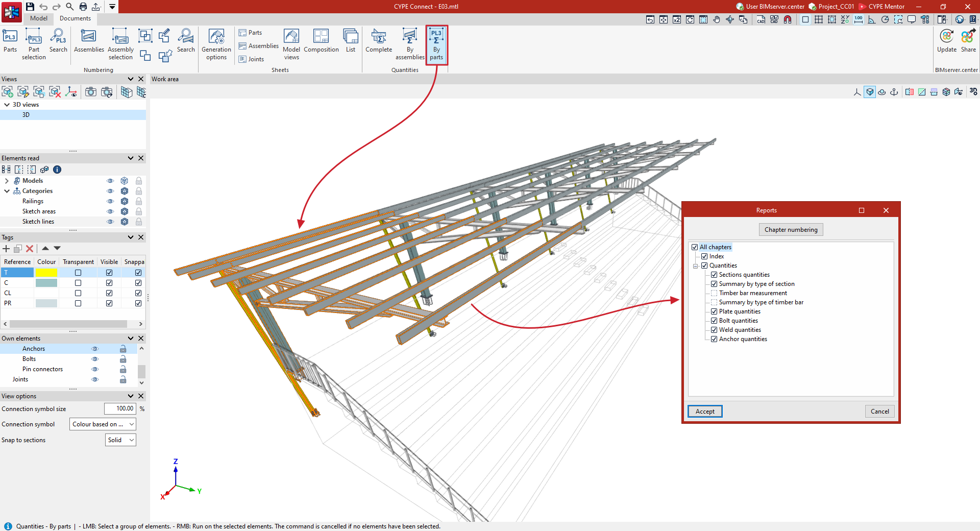
Task: Open Sheets Assemblies option
Action: coord(259,46)
